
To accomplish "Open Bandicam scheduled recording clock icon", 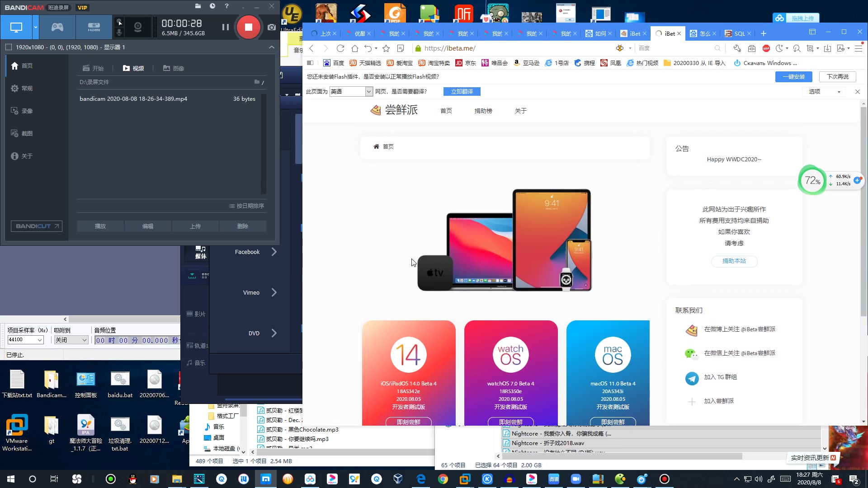I will pos(212,6).
